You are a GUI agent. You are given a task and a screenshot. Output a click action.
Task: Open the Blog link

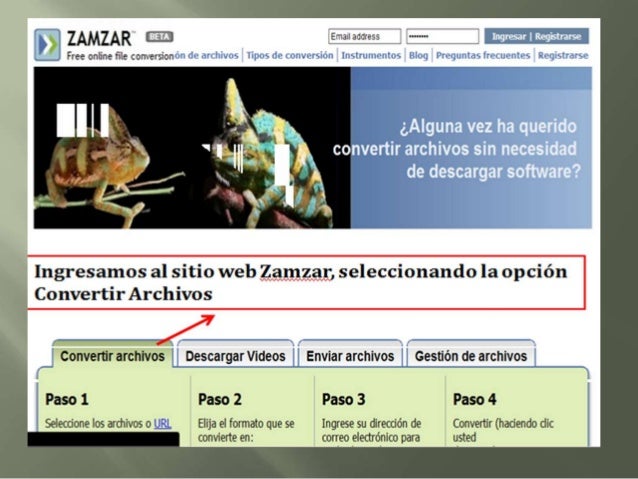click(x=418, y=55)
